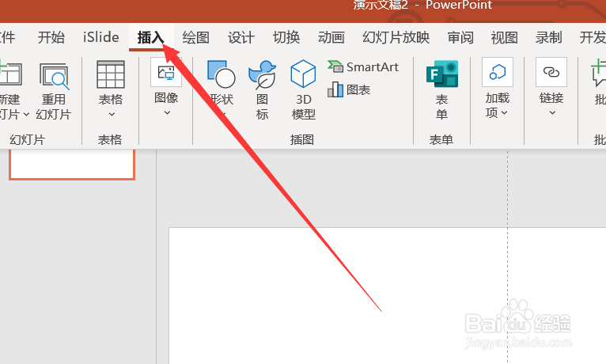Click the 新建幻灯片 new slide icon

pos(10,74)
